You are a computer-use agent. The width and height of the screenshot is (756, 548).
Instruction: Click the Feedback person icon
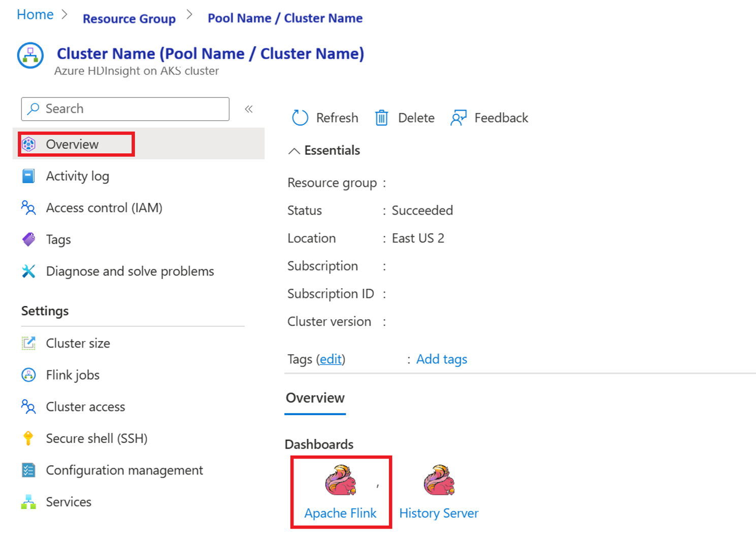point(458,118)
